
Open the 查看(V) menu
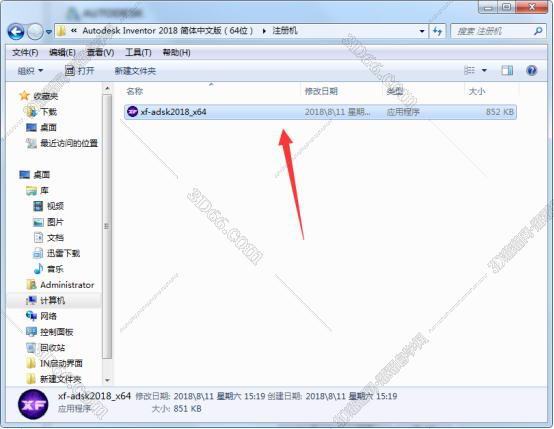(100, 53)
